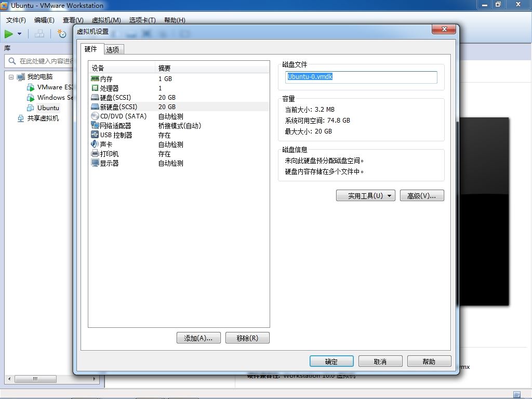Open the 文件(F) menu
The width and height of the screenshot is (532, 399).
16,20
